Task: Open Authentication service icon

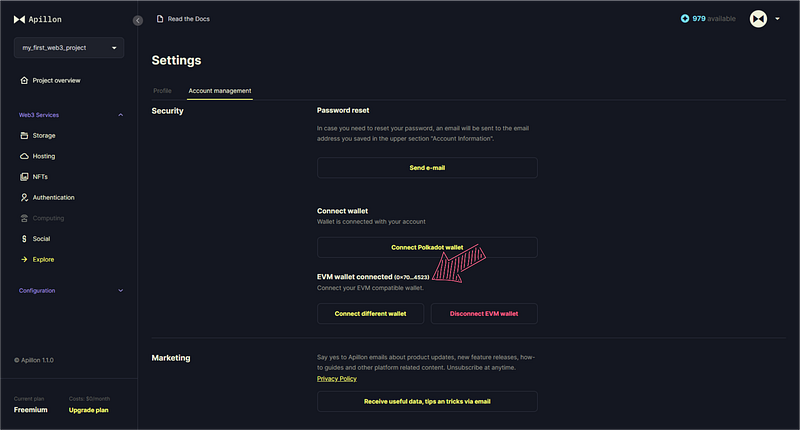Action: 24,197
